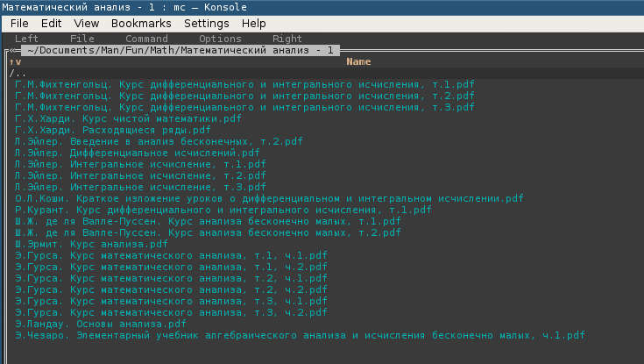Open mc Options menu
The image size is (644, 364).
pyautogui.click(x=220, y=39)
